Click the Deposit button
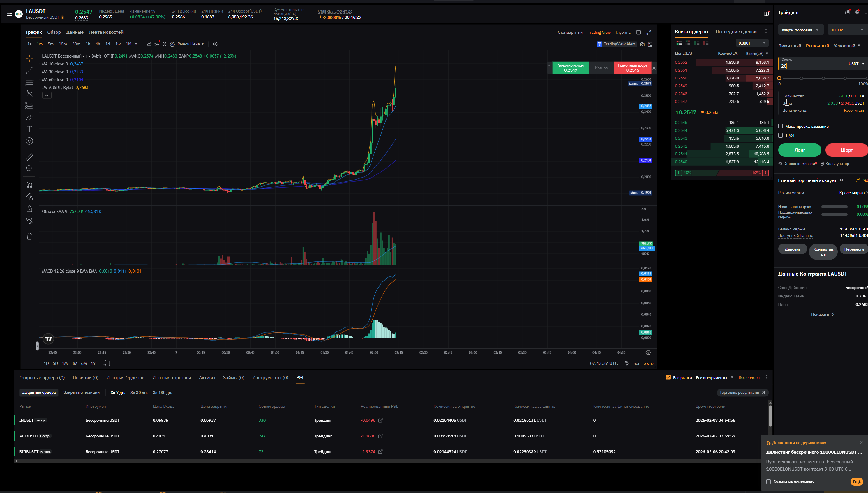 click(792, 249)
